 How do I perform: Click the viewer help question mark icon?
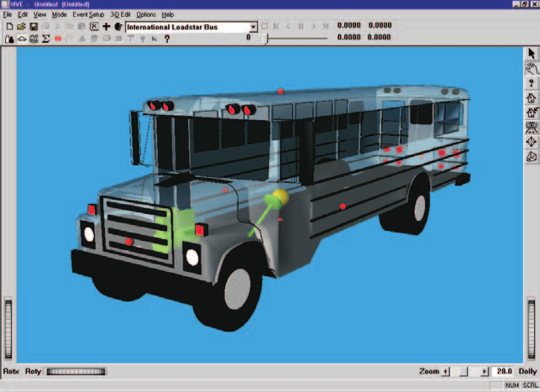[x=532, y=83]
